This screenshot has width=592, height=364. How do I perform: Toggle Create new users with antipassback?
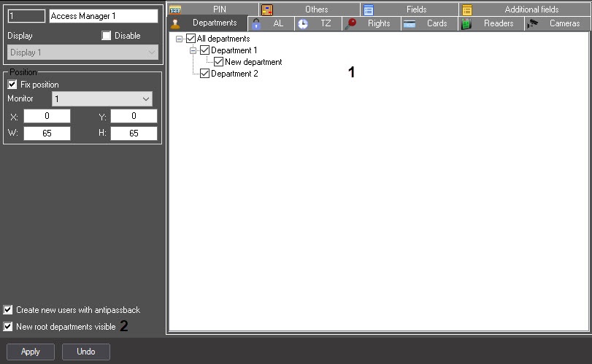point(7,310)
